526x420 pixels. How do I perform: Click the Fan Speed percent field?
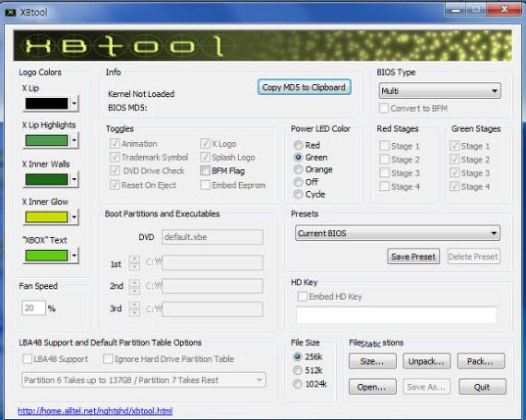coord(33,308)
